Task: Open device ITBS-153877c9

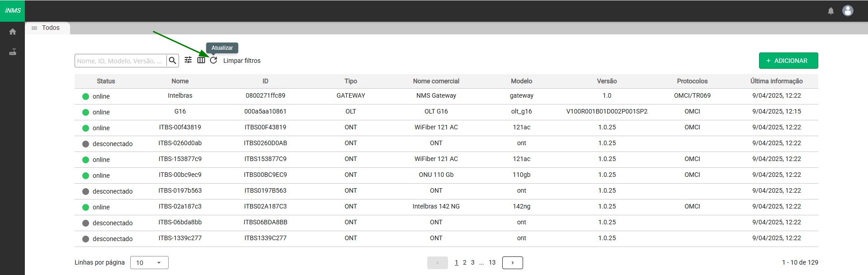Action: point(180,159)
